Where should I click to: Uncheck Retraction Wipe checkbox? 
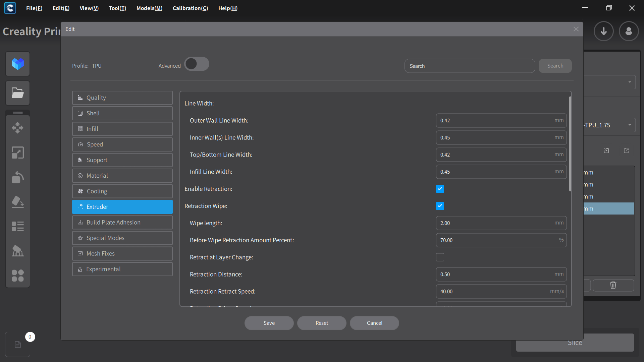click(x=440, y=206)
